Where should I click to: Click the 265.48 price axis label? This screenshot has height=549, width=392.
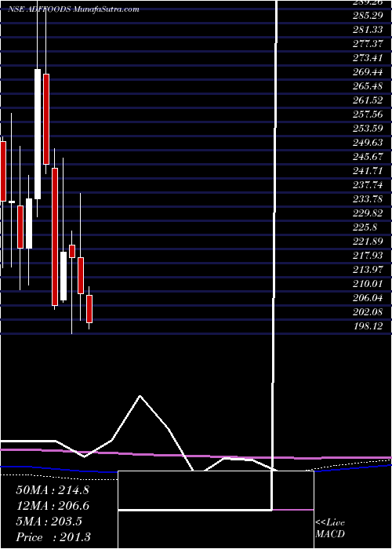[368, 86]
